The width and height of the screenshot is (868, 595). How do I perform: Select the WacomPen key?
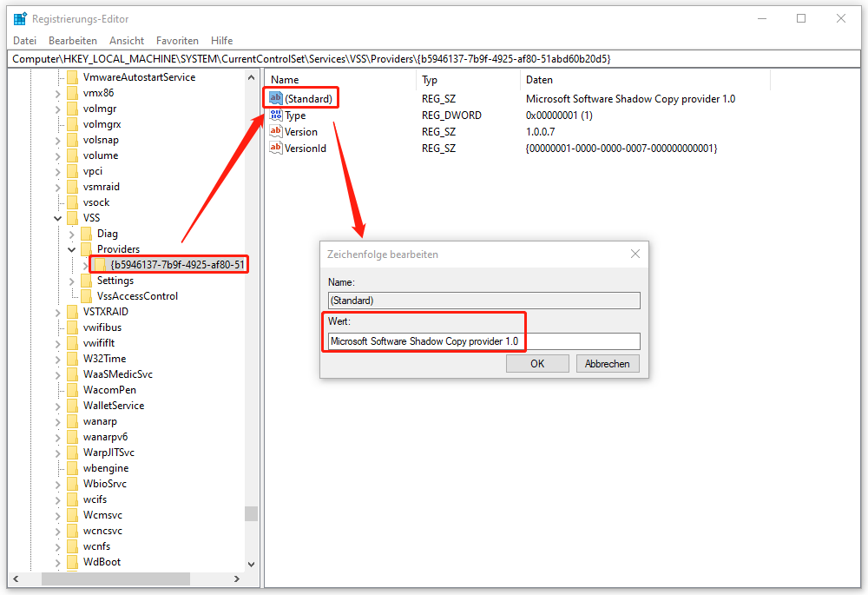click(x=109, y=390)
